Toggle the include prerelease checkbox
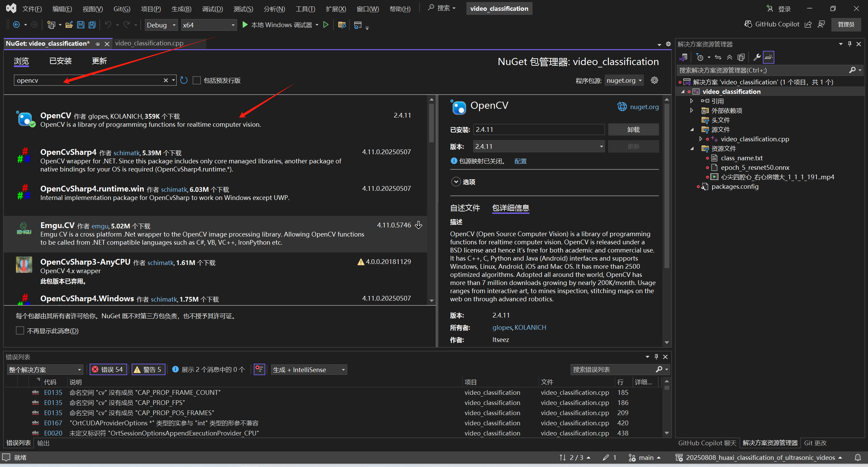This screenshot has width=868, height=467. click(x=197, y=80)
